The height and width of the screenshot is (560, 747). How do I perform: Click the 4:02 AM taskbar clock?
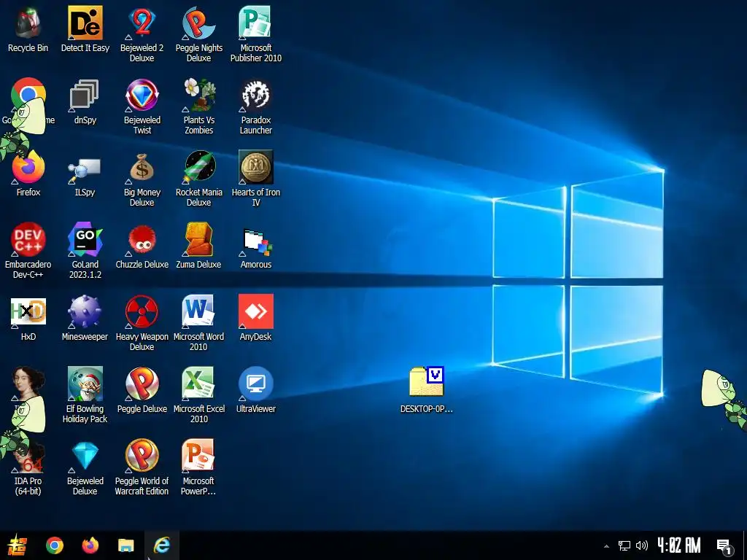pos(679,545)
